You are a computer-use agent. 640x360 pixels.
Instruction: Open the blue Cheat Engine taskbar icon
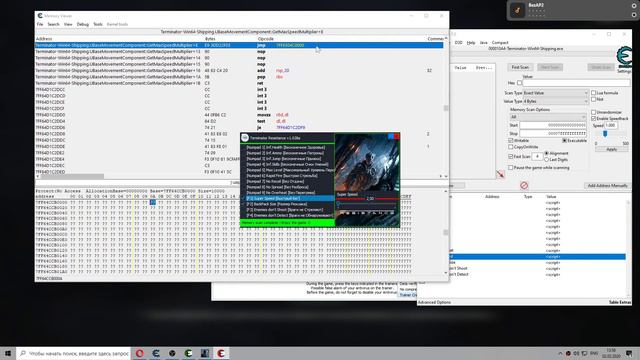[156, 353]
